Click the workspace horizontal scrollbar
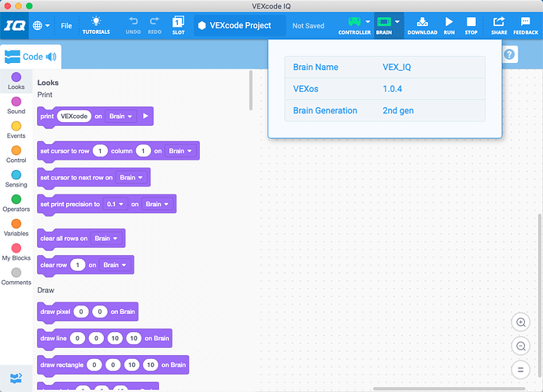This screenshot has height=392, width=543. click(x=449, y=389)
